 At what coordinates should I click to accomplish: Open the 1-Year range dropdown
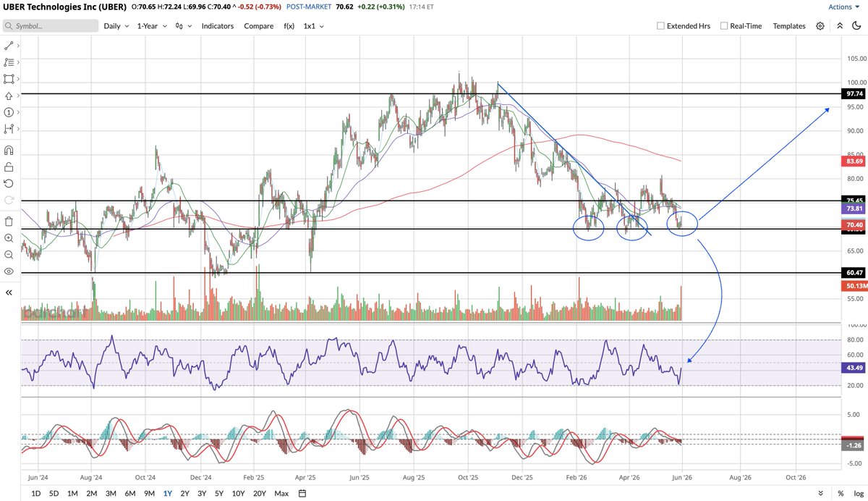tap(153, 25)
